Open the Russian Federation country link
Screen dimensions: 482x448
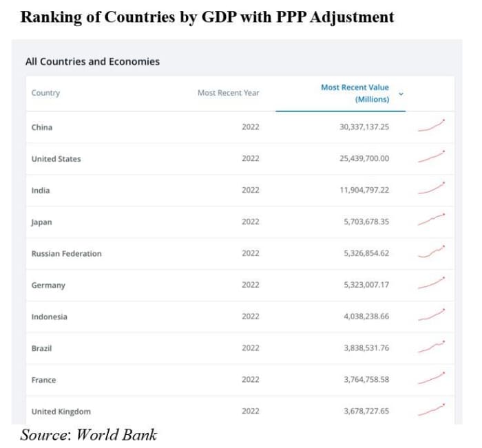coord(66,254)
